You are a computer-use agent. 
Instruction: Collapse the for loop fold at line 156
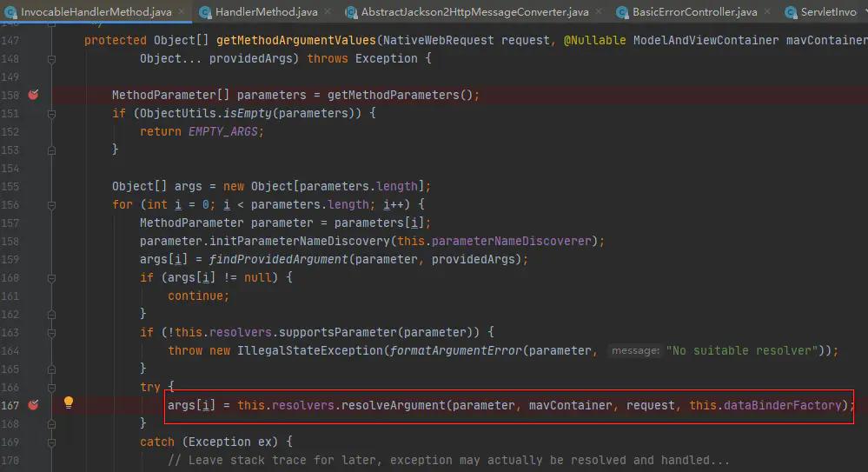[51, 205]
